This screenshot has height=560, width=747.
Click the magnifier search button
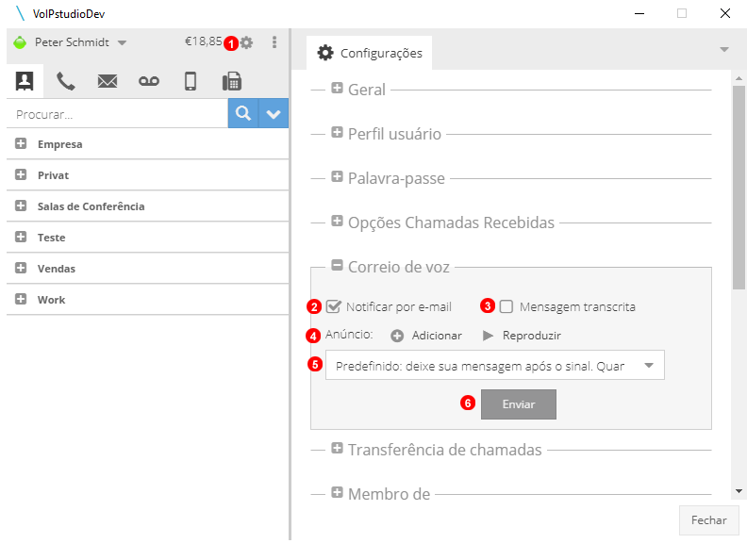point(243,113)
